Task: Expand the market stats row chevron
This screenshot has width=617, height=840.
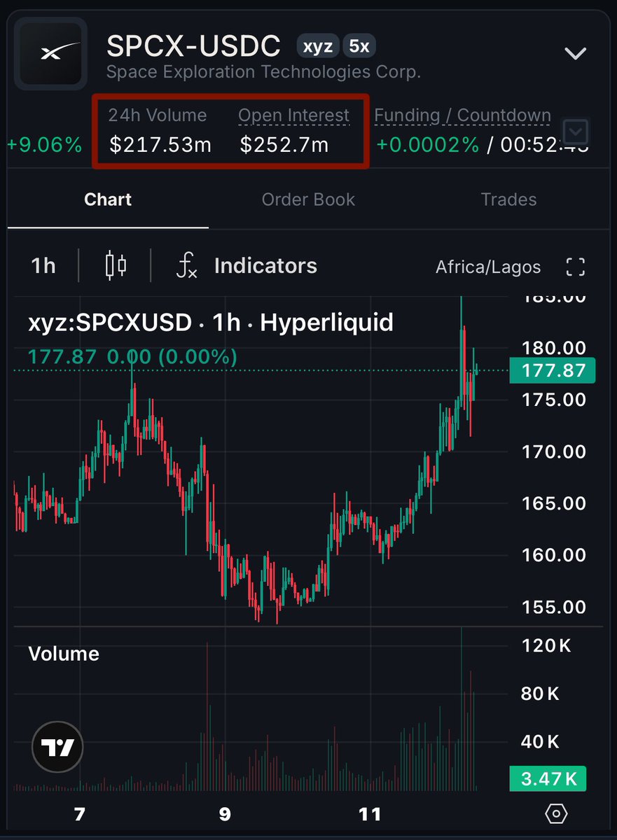Action: click(576, 131)
